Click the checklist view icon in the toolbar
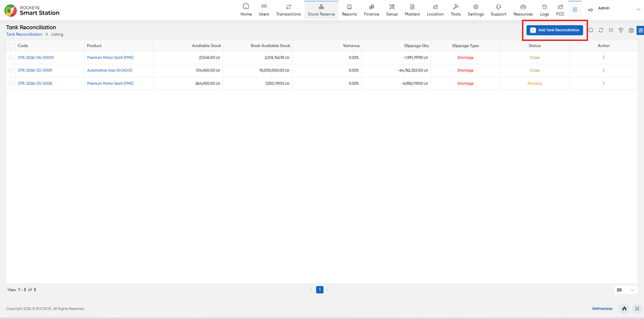 click(x=611, y=30)
